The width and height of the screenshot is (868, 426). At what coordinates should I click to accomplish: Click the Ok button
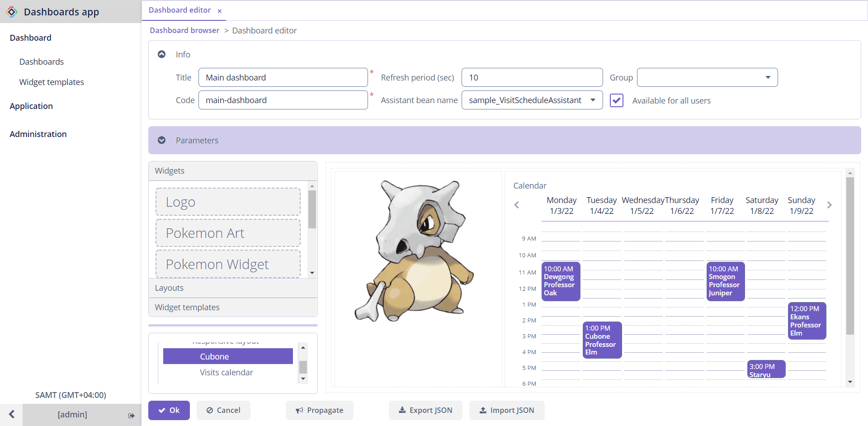point(169,410)
